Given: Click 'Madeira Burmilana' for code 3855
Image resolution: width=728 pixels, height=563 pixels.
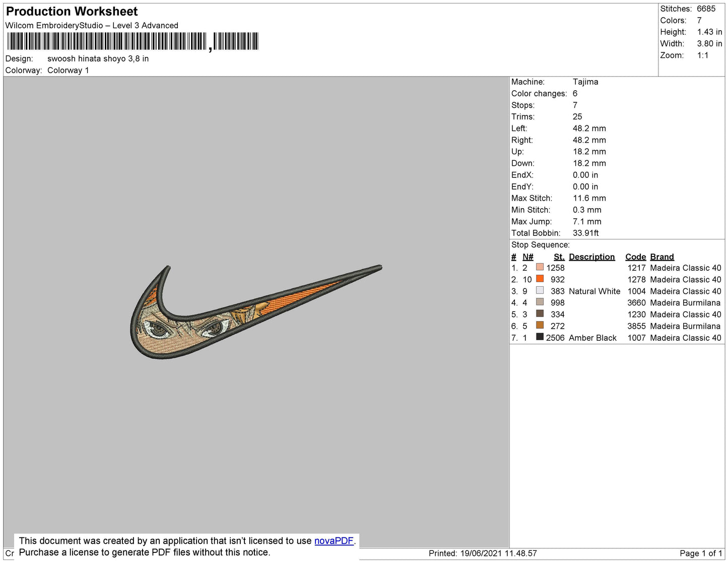Looking at the screenshot, I should click(x=685, y=326).
